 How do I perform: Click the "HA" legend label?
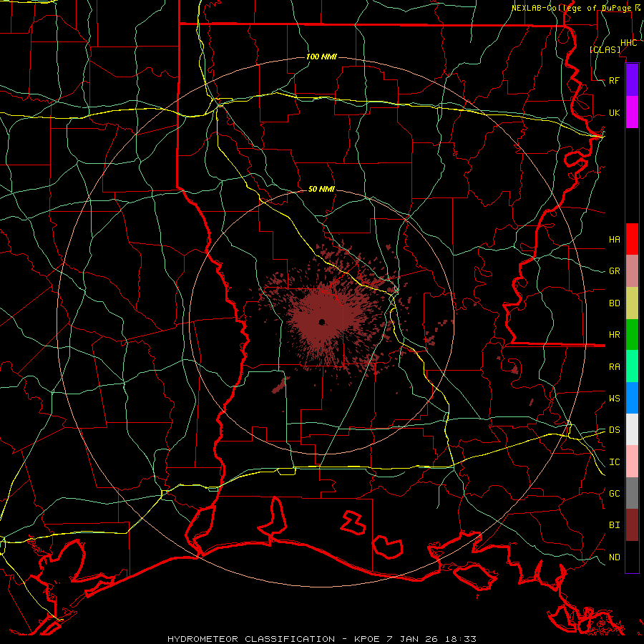614,239
